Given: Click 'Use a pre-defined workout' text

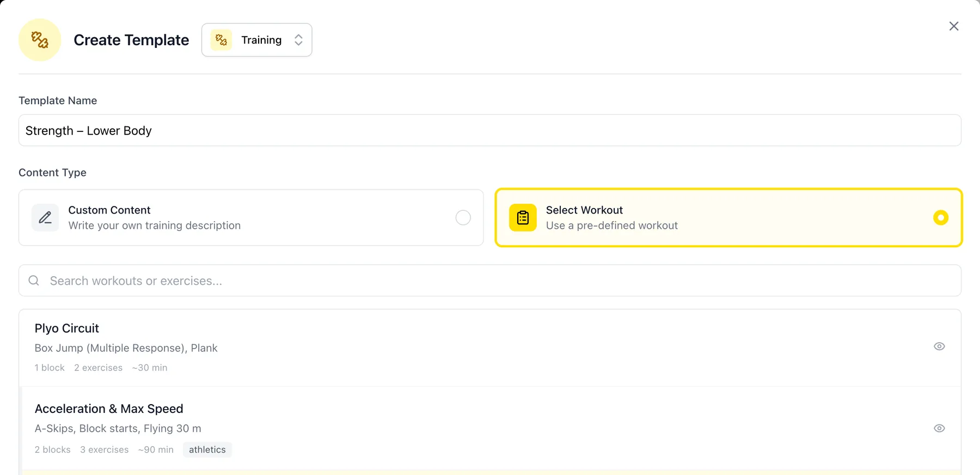Looking at the screenshot, I should pos(612,226).
